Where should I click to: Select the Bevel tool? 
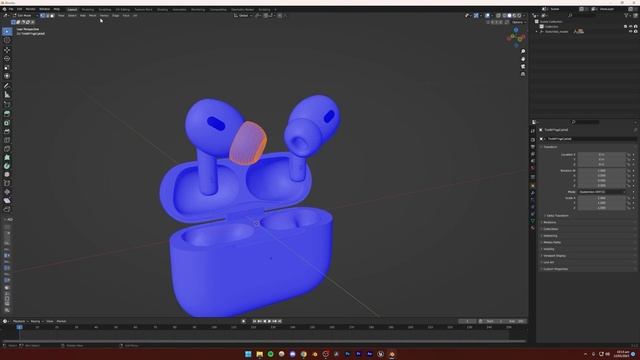pos(7,131)
